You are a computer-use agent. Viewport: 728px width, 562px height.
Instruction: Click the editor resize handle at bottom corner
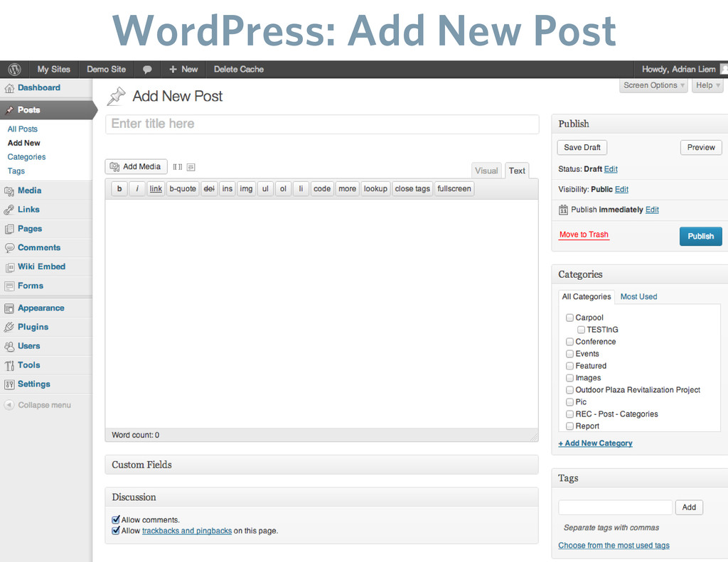coord(534,437)
